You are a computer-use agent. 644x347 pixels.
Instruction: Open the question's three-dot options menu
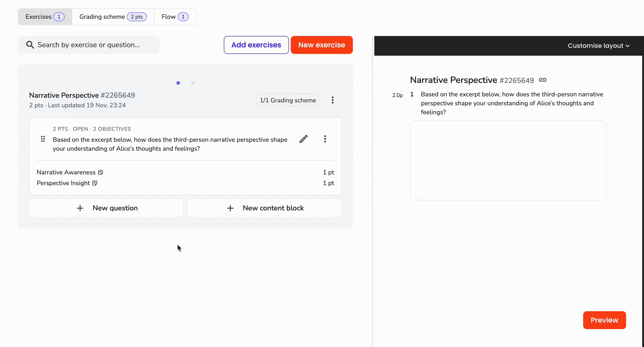(325, 139)
